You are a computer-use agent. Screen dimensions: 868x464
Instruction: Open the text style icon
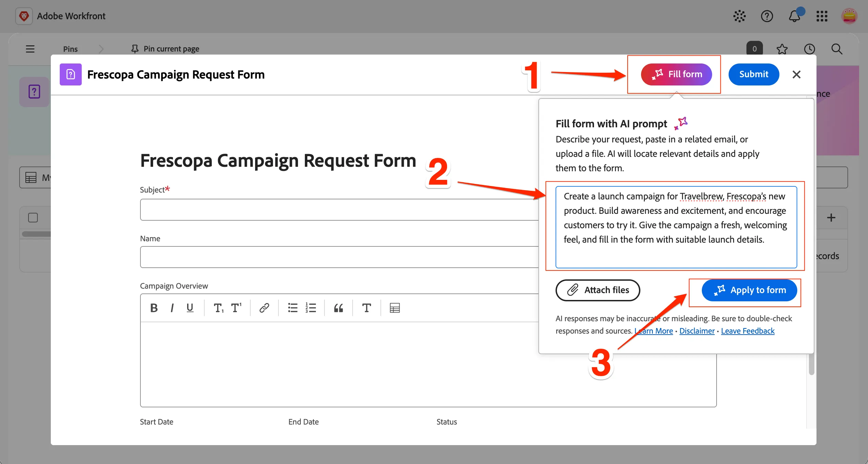(x=366, y=308)
